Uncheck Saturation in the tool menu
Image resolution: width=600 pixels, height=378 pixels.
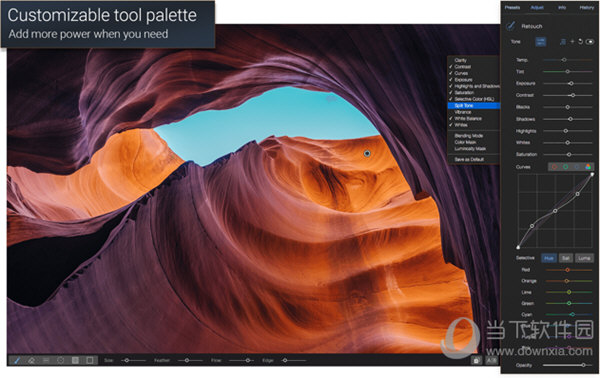click(474, 93)
